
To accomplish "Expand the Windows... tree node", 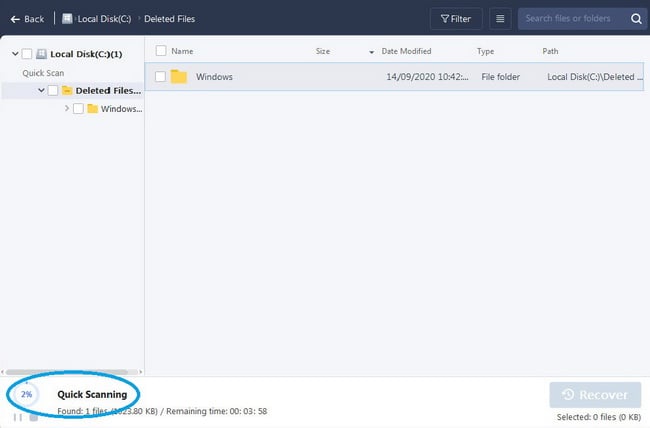I will (x=67, y=108).
